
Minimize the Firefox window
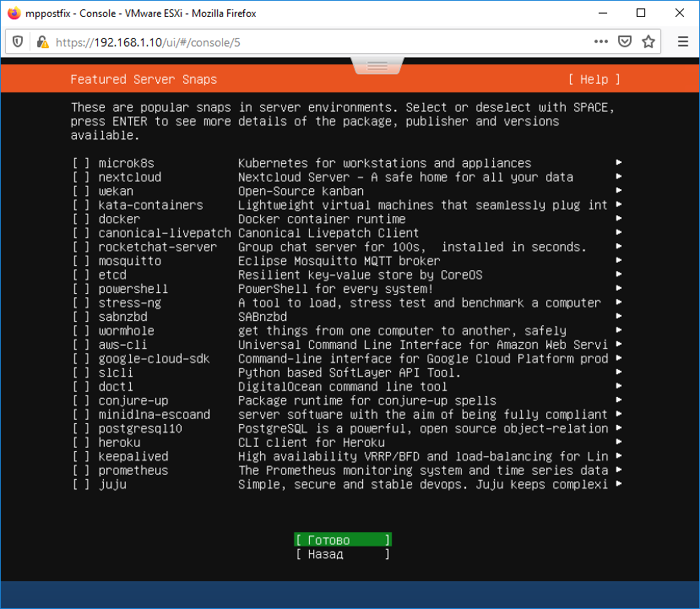pos(603,13)
